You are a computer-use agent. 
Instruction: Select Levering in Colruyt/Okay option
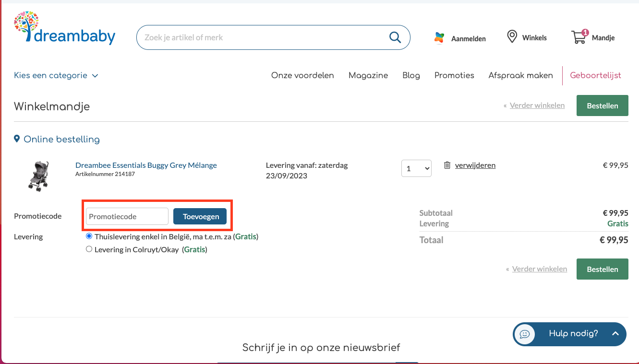tap(89, 249)
